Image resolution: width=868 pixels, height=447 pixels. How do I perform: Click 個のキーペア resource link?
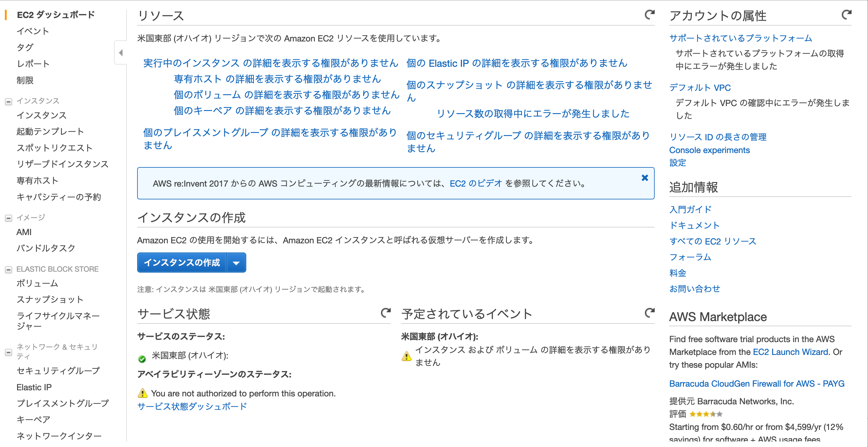tap(282, 110)
